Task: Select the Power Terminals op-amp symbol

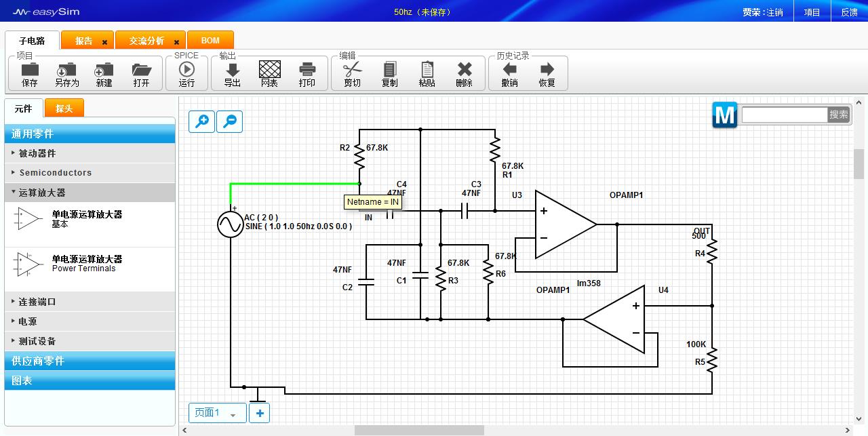Action: click(30, 264)
